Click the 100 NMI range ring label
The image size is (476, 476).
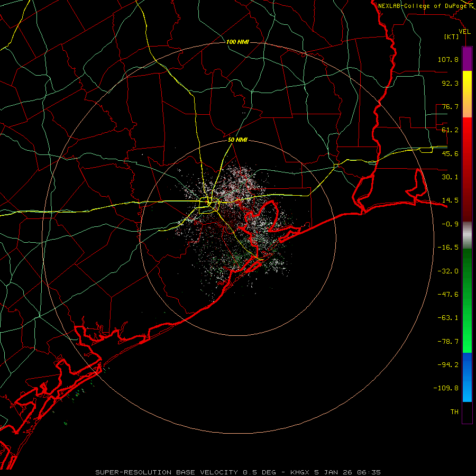[x=237, y=42]
